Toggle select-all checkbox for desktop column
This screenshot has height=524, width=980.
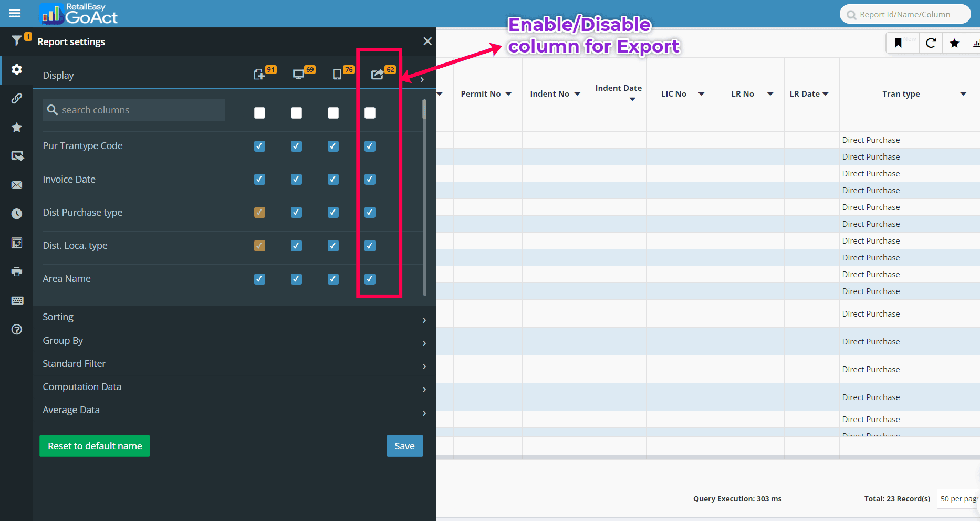pos(296,113)
